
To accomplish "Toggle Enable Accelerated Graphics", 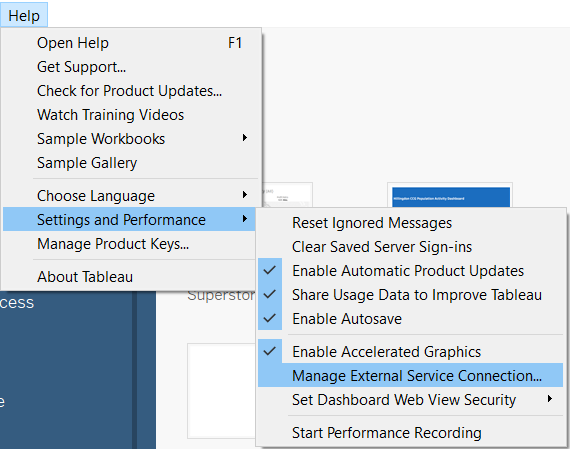I will pyautogui.click(x=410, y=352).
